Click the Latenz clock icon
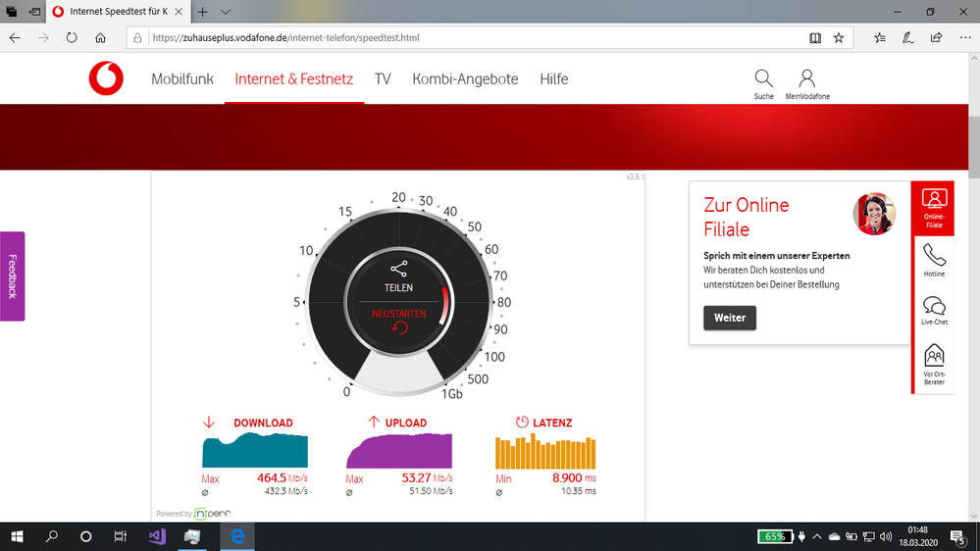This screenshot has width=980, height=551. tap(522, 423)
